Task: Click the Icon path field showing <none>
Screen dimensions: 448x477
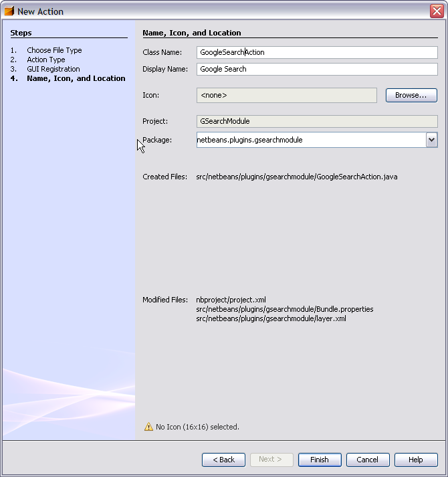Action: coord(286,95)
